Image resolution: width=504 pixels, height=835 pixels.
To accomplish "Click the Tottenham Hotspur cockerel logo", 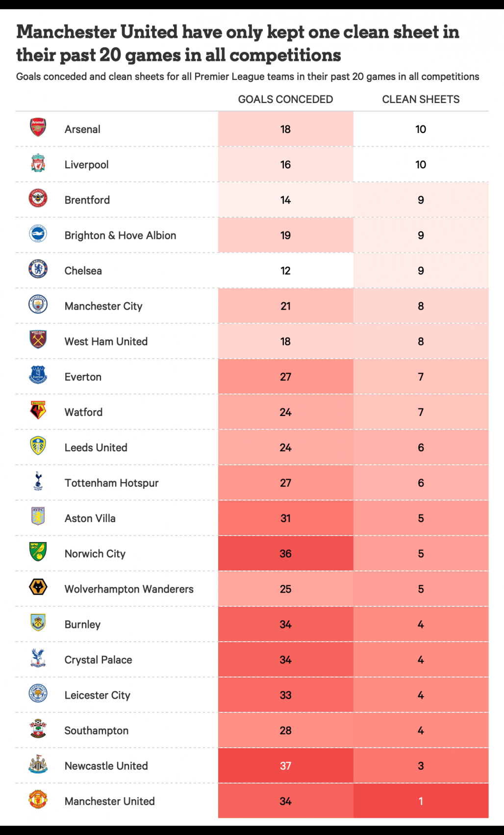I will click(x=38, y=481).
